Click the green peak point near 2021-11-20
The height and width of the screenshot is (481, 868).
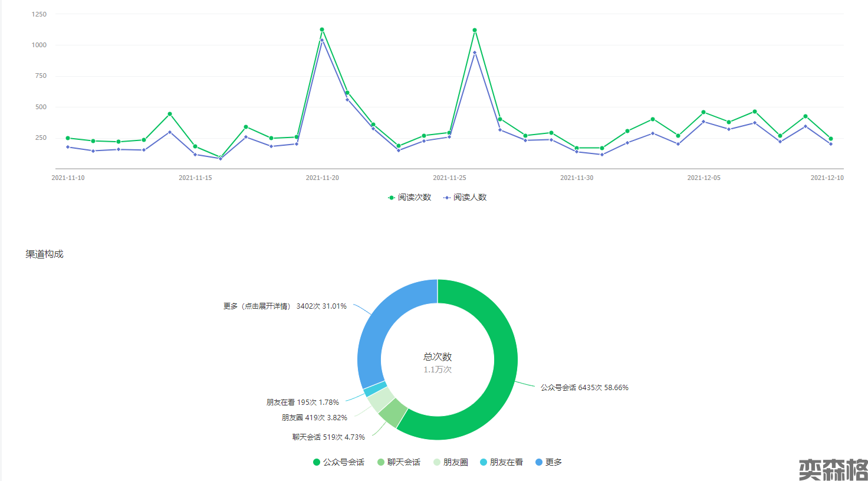[x=322, y=30]
